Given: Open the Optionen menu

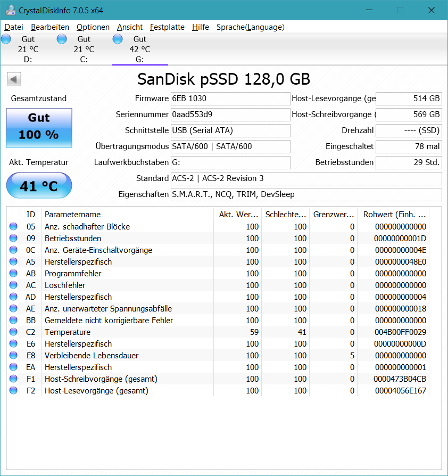Looking at the screenshot, I should [x=93, y=27].
